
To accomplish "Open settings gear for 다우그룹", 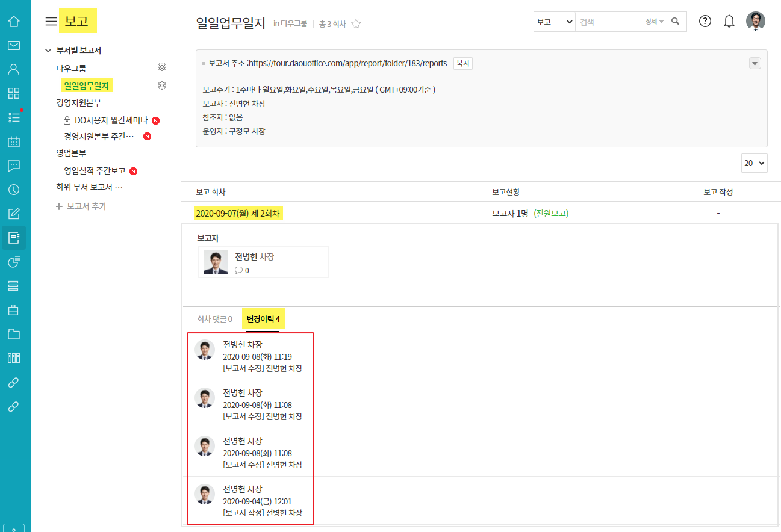I will coord(161,67).
